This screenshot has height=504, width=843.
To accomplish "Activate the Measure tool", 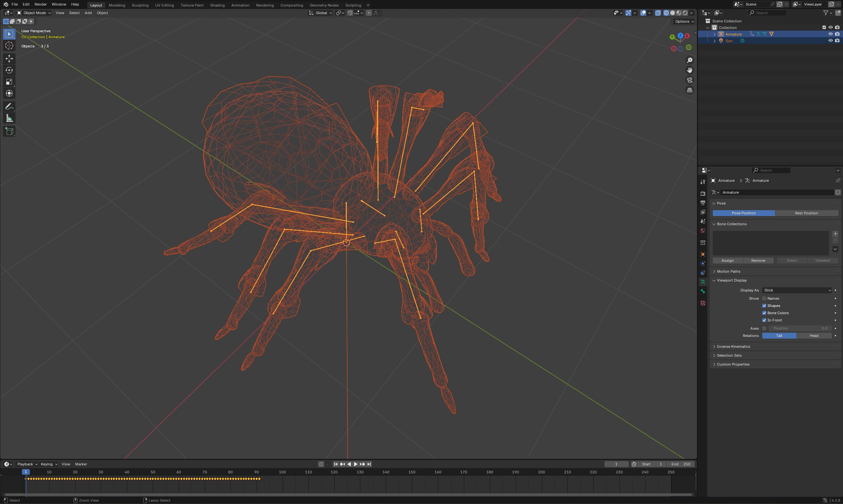I will [x=9, y=118].
